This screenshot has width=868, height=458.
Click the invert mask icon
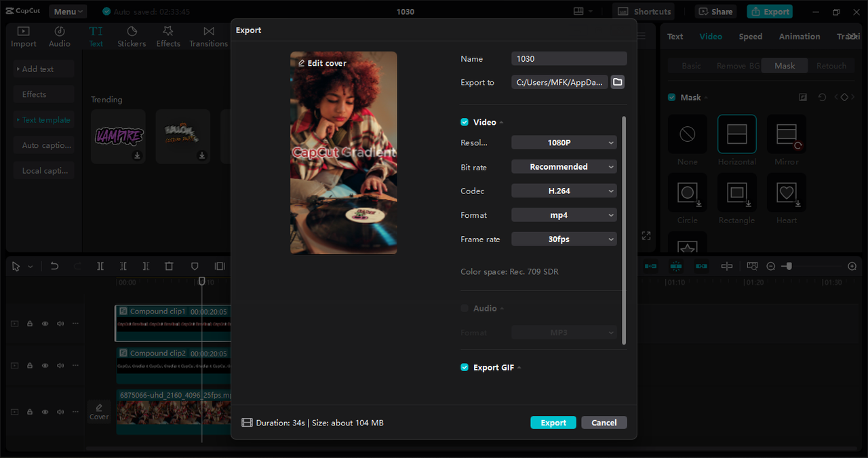tap(803, 98)
